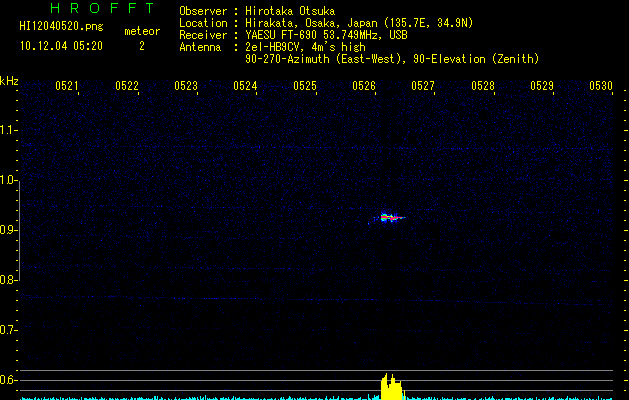
Task: Click the meteor label
Action: click(142, 31)
